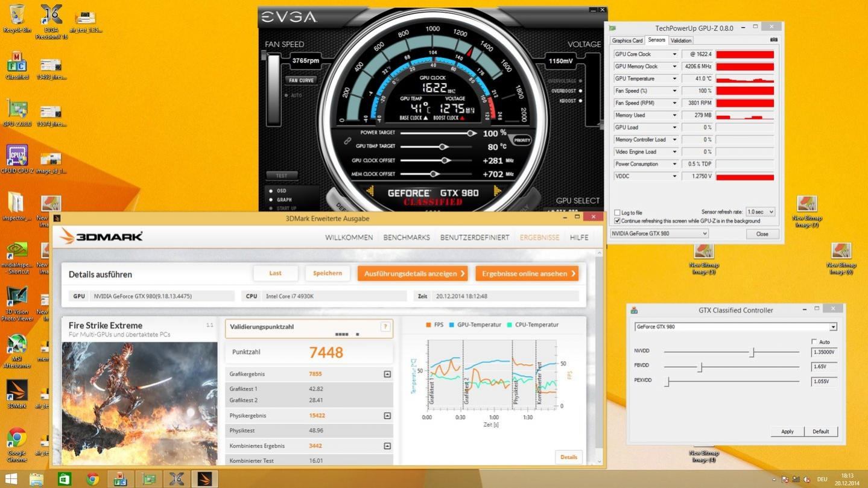Open GPU Core Clock sensor dropdown
The width and height of the screenshot is (868, 488).
674,54
